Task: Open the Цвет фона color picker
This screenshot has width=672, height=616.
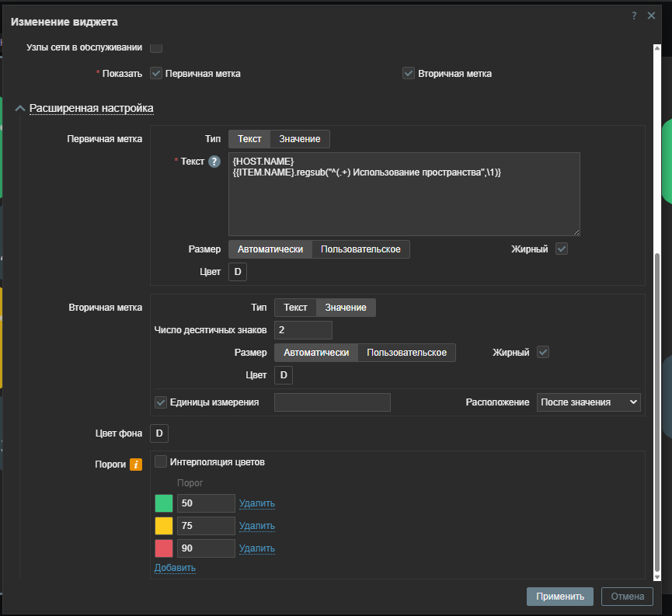Action: point(159,433)
